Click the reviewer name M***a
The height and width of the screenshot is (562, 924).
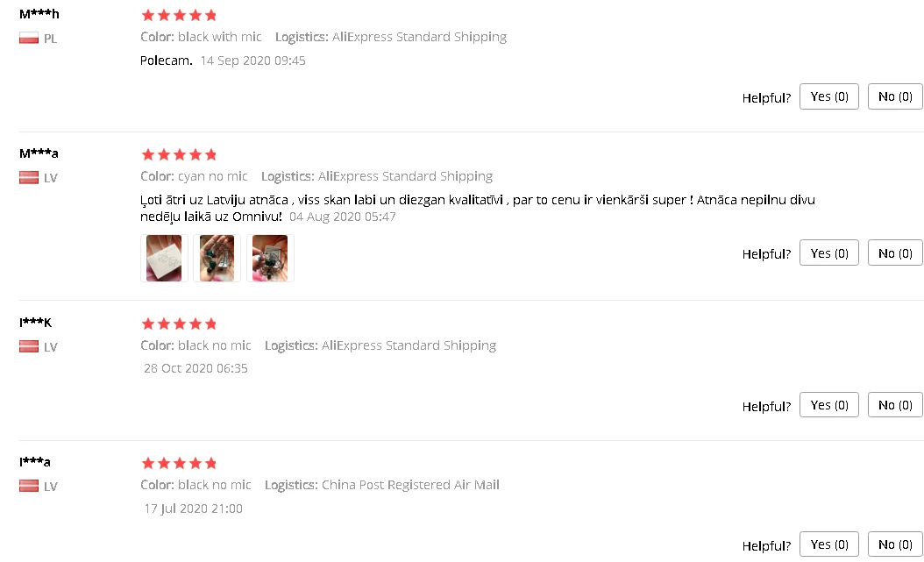pos(39,153)
